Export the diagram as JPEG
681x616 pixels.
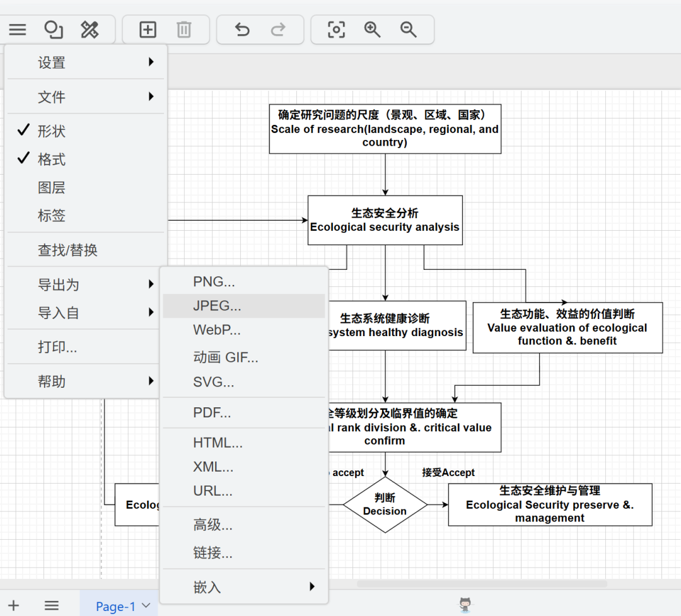click(x=218, y=305)
